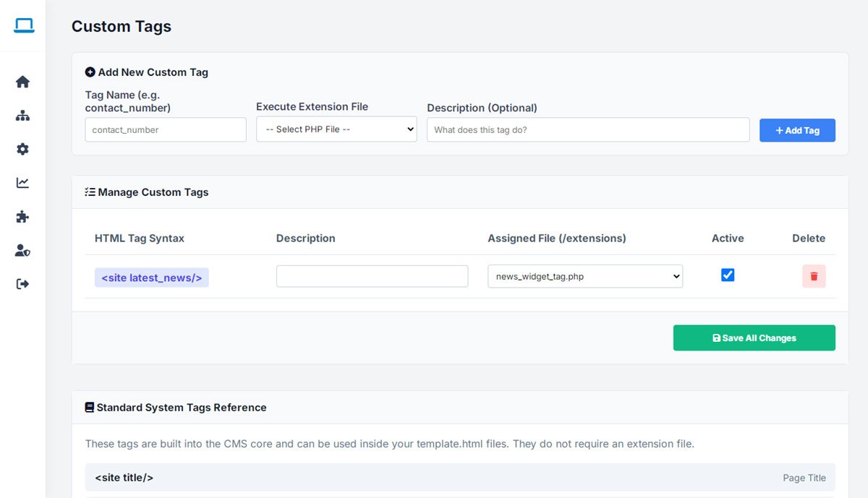Click the latest_news description field
This screenshot has width=868, height=498.
(372, 276)
